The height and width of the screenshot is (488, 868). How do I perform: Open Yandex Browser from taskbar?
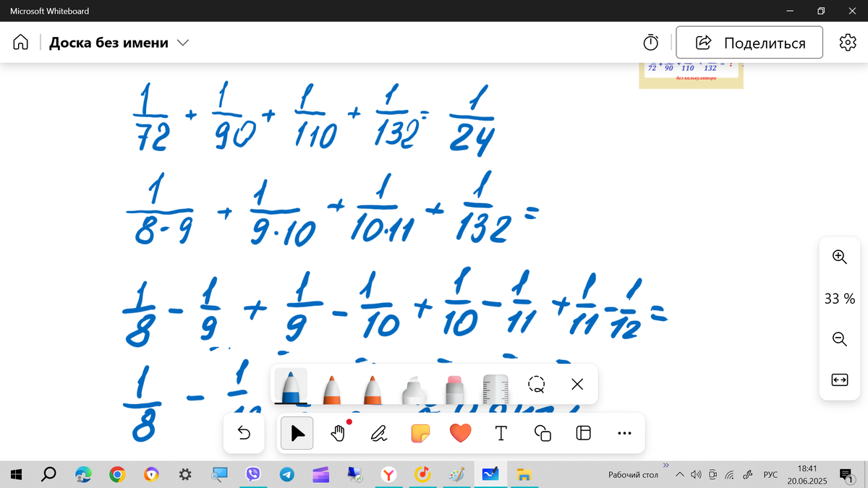(x=389, y=474)
